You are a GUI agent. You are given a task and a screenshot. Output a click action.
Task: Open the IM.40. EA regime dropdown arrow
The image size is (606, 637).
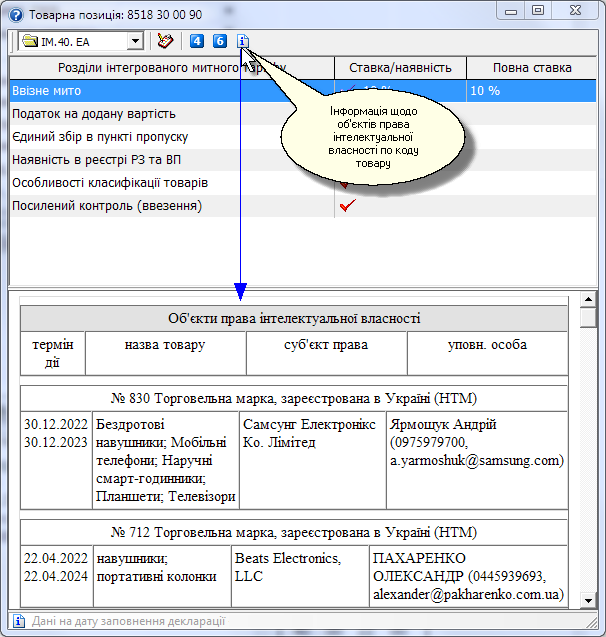click(x=135, y=41)
